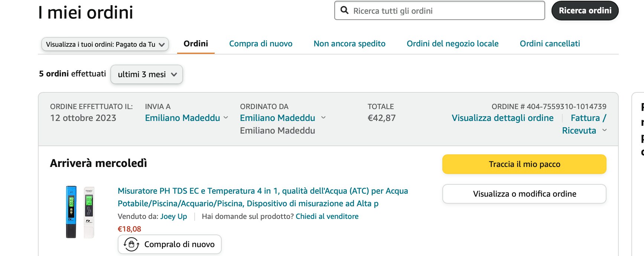Select Ordini del negozio locale tab
The width and height of the screenshot is (644, 256).
pyautogui.click(x=452, y=44)
